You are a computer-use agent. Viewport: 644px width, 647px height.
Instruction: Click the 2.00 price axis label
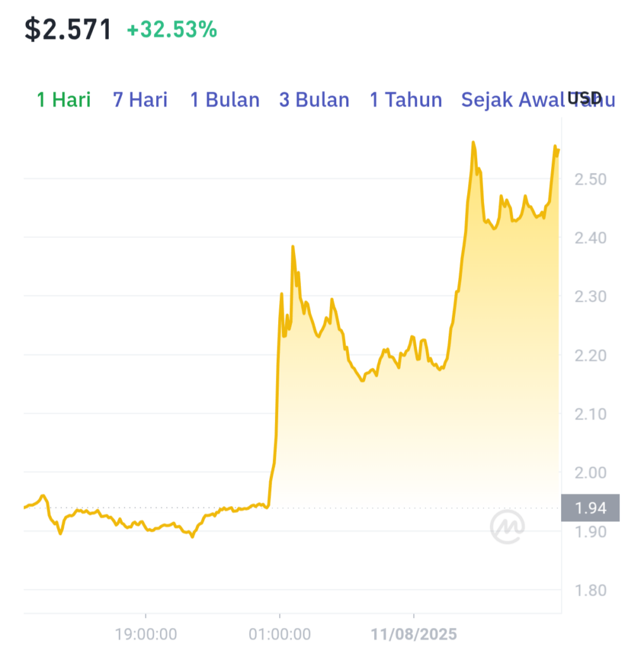pos(590,473)
